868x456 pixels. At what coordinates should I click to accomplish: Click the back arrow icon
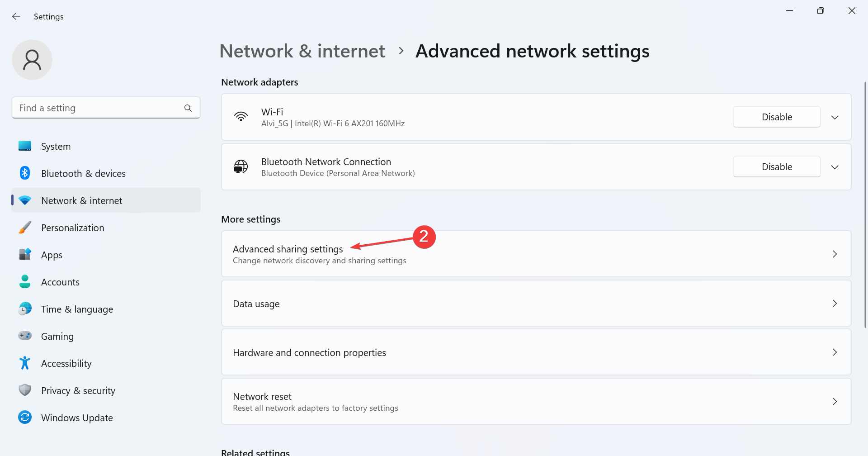16,16
